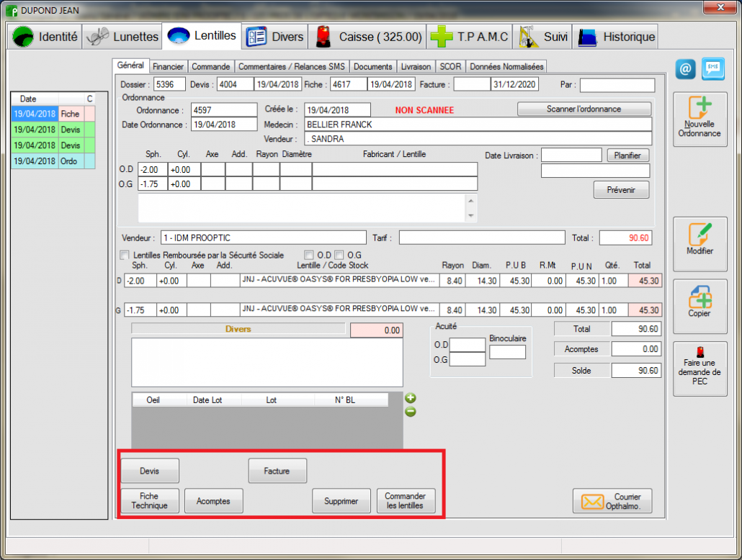The height and width of the screenshot is (560, 742).
Task: Click the Par input field
Action: (x=617, y=85)
